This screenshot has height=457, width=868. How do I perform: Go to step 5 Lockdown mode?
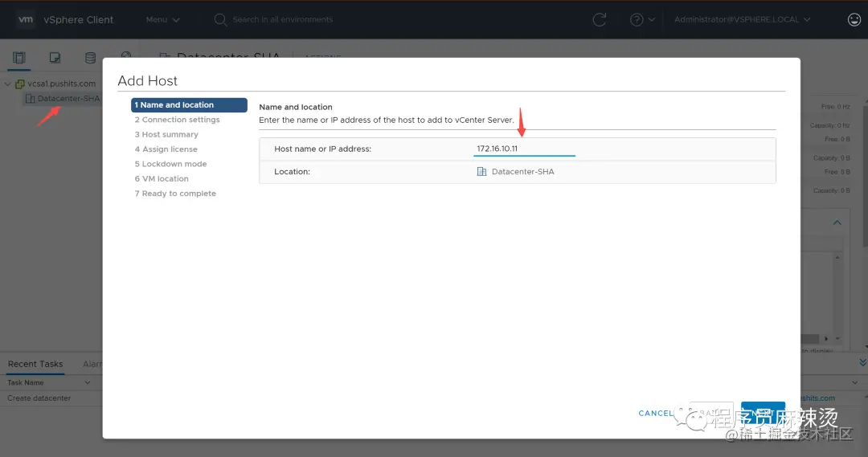click(x=170, y=164)
